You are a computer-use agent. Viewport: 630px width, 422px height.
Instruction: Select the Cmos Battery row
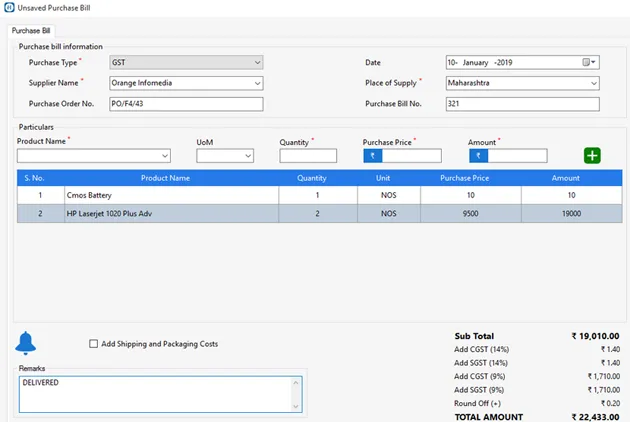[165, 195]
